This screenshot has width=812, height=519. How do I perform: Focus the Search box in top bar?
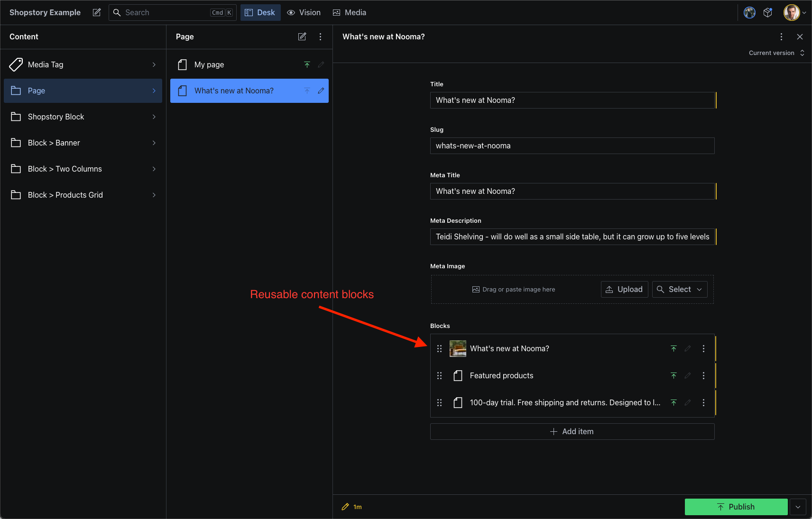click(x=173, y=12)
